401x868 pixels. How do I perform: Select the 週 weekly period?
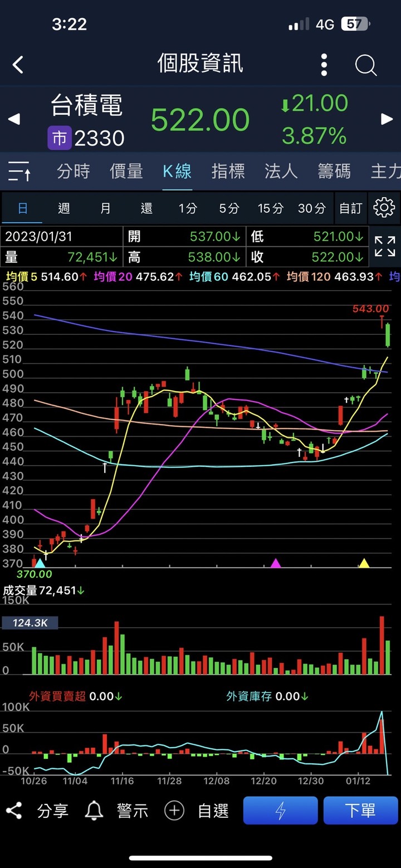click(x=64, y=208)
